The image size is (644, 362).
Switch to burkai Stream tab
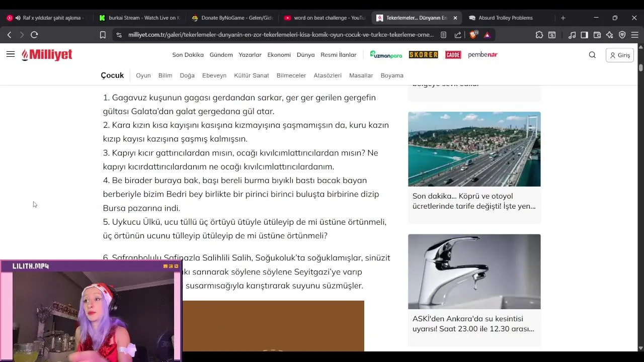point(139,18)
